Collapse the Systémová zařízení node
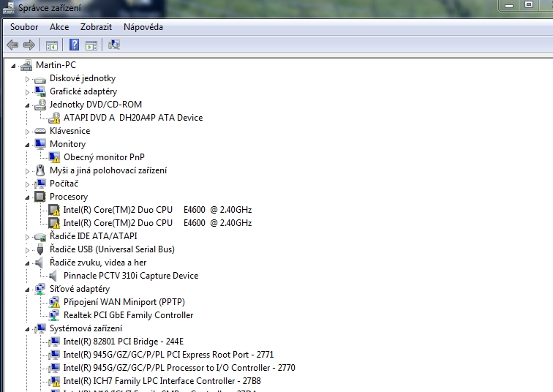The height and width of the screenshot is (392, 553). pyautogui.click(x=28, y=329)
